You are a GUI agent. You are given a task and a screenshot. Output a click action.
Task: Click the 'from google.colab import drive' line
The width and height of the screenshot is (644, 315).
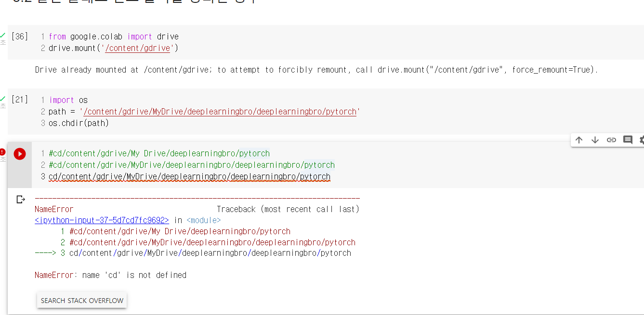[114, 37]
